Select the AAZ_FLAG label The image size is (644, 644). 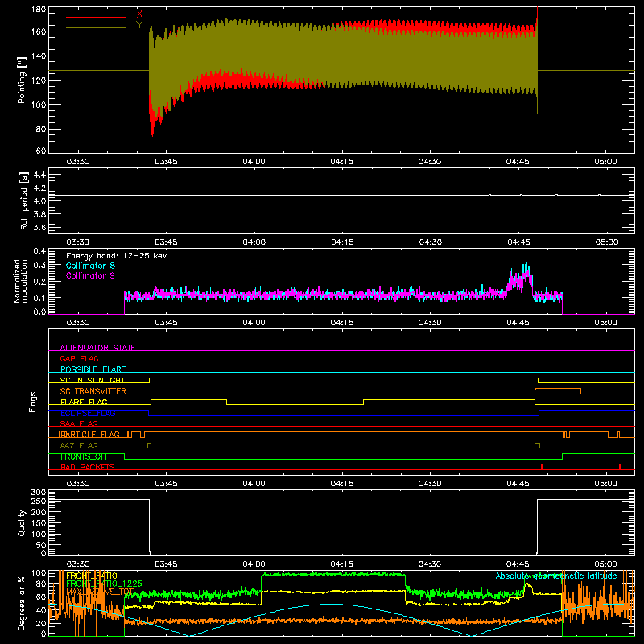click(79, 445)
